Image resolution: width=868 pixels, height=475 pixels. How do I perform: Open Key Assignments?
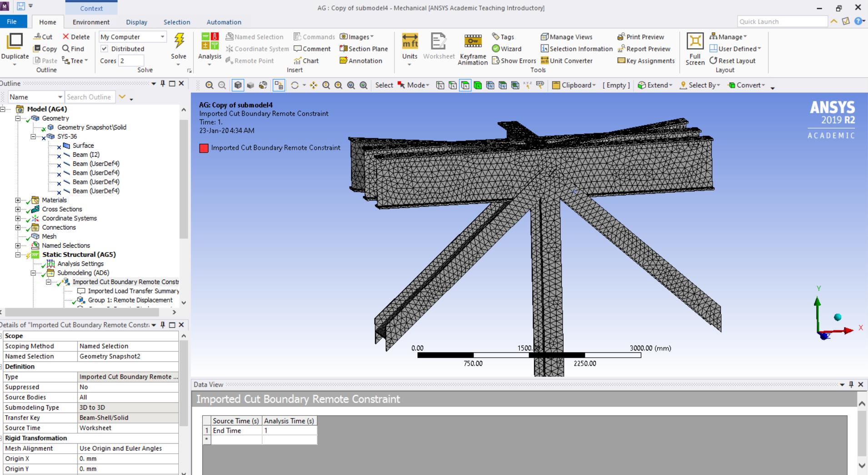point(646,60)
